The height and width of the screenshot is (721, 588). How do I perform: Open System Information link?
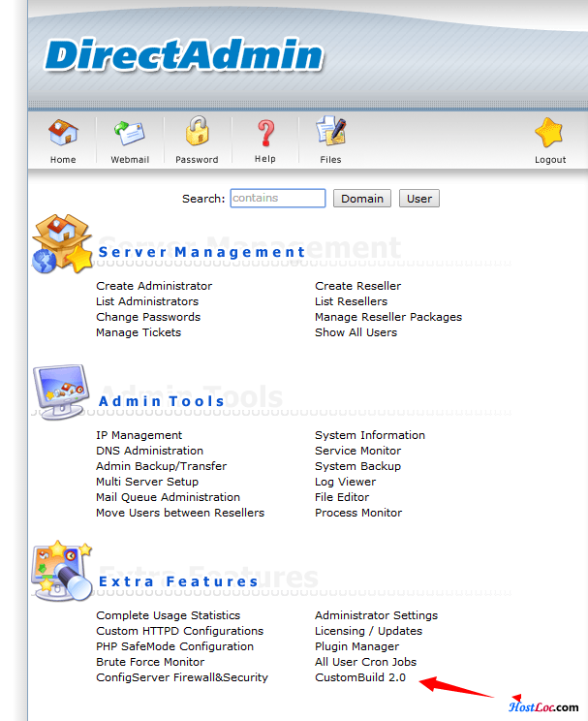(x=370, y=435)
